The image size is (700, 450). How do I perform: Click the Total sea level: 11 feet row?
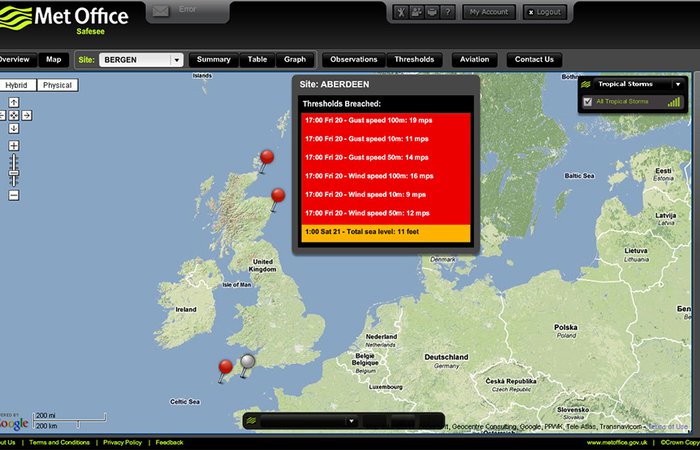(x=386, y=232)
